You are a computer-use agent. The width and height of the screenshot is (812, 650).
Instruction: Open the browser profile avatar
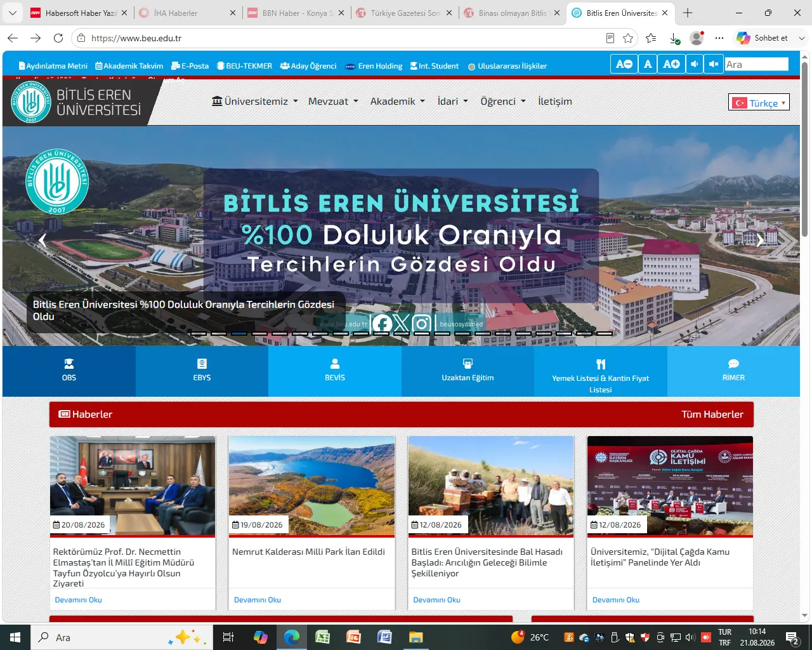tap(697, 38)
